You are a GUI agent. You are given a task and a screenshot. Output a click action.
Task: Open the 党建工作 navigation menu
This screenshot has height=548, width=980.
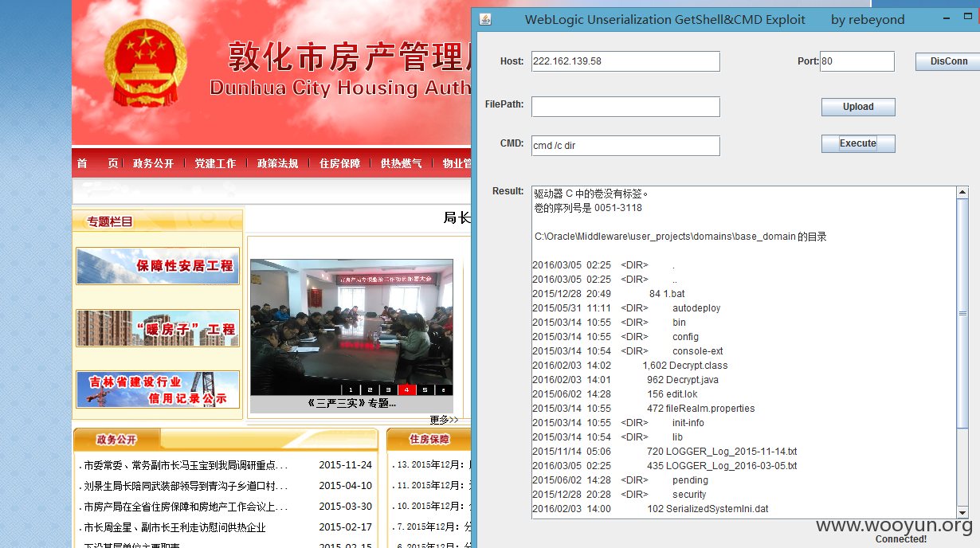215,163
